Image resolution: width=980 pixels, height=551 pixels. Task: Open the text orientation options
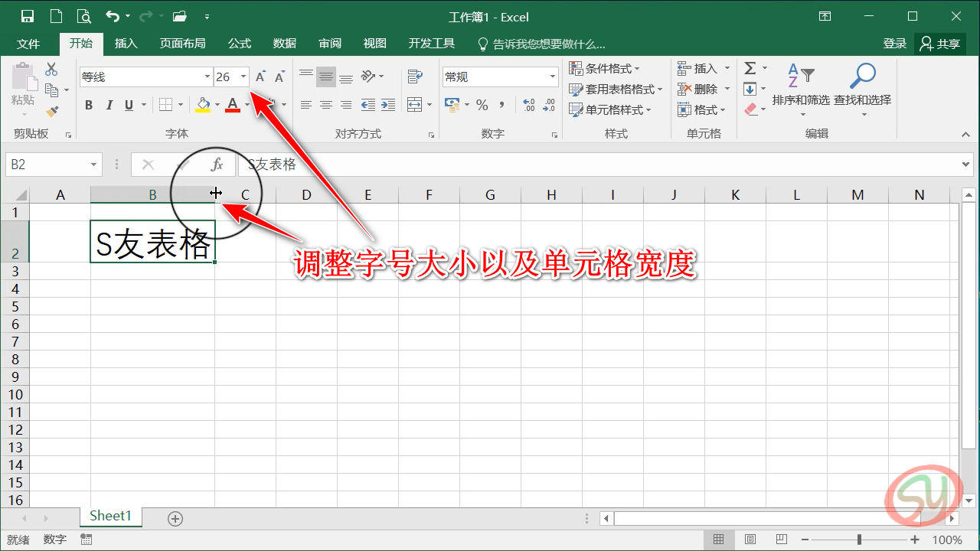coord(372,77)
